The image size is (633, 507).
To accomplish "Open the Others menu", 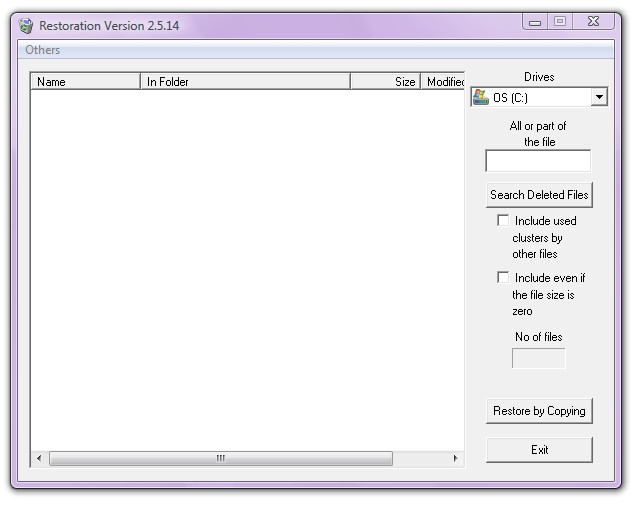I will 43,50.
